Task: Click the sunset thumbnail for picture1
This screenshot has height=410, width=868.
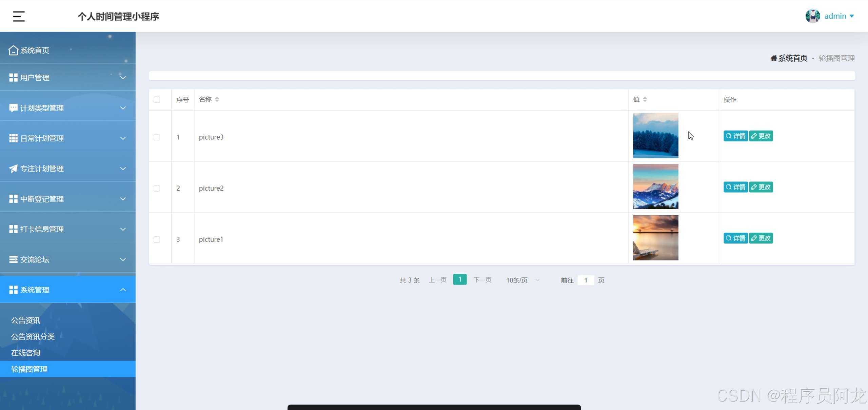Action: 655,238
